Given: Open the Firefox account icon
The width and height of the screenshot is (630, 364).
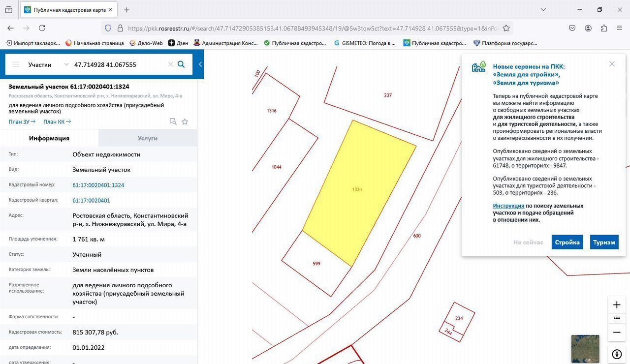Looking at the screenshot, I should tap(588, 28).
